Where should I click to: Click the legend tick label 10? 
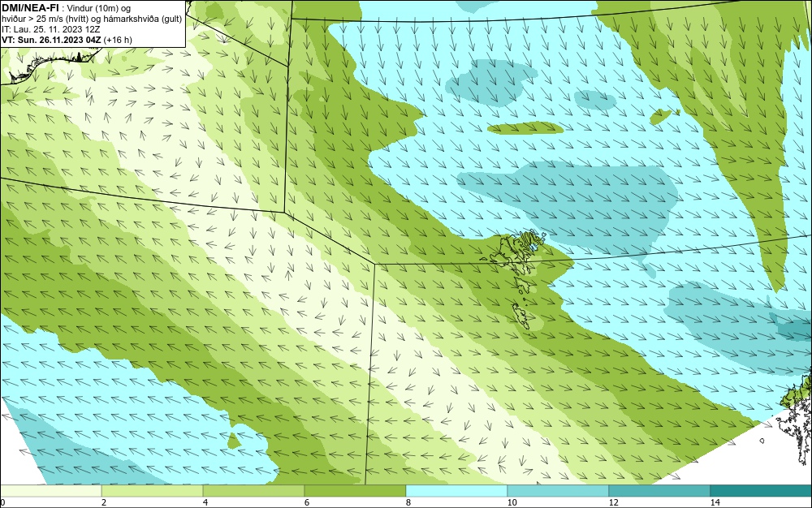click(512, 502)
